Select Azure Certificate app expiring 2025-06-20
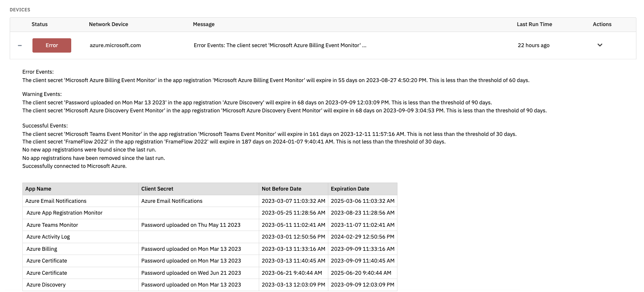Screen dimensions: 644x292 pos(47,273)
